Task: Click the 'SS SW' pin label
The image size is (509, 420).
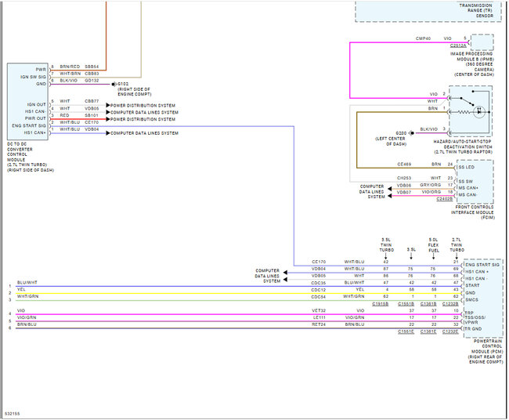Action: pyautogui.click(x=465, y=181)
